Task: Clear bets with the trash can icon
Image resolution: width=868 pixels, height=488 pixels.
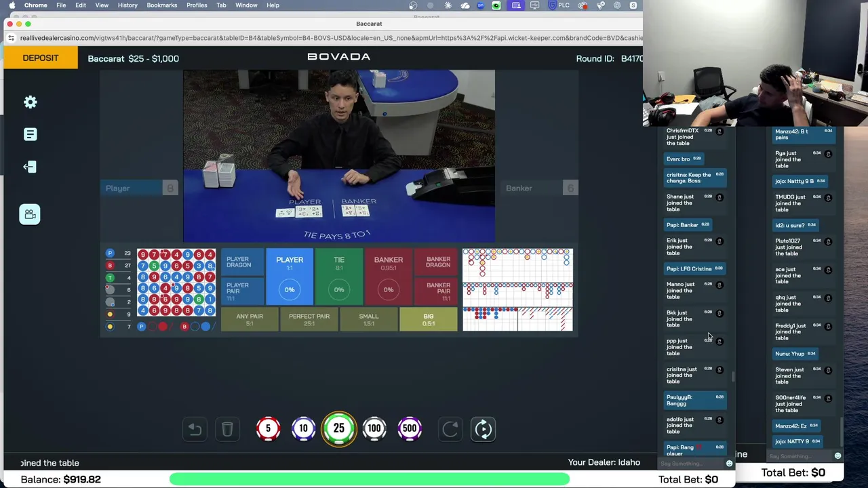Action: point(227,428)
